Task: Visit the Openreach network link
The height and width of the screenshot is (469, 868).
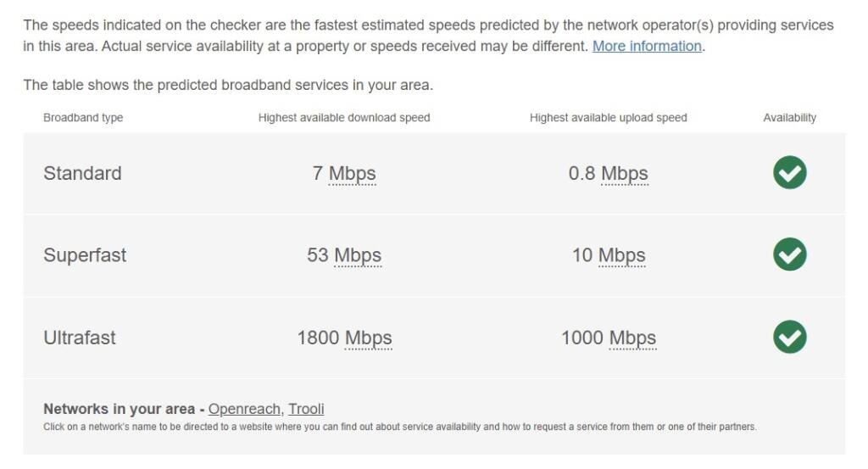Action: point(244,409)
